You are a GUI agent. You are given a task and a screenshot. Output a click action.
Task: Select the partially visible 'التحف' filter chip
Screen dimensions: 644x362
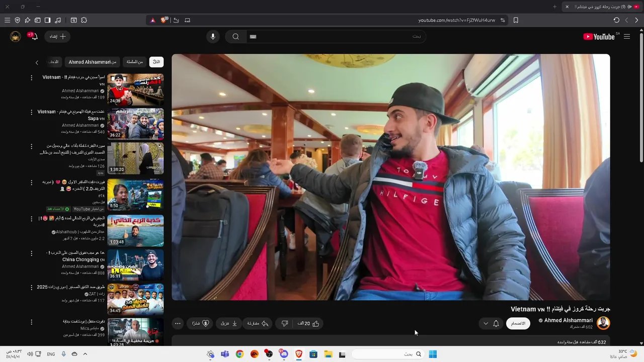(54, 62)
